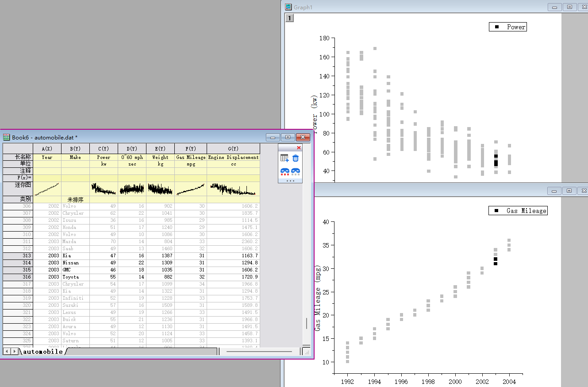This screenshot has height=387, width=588.
Task: Select column F(Y) Gas Mileage header
Action: pyautogui.click(x=190, y=149)
